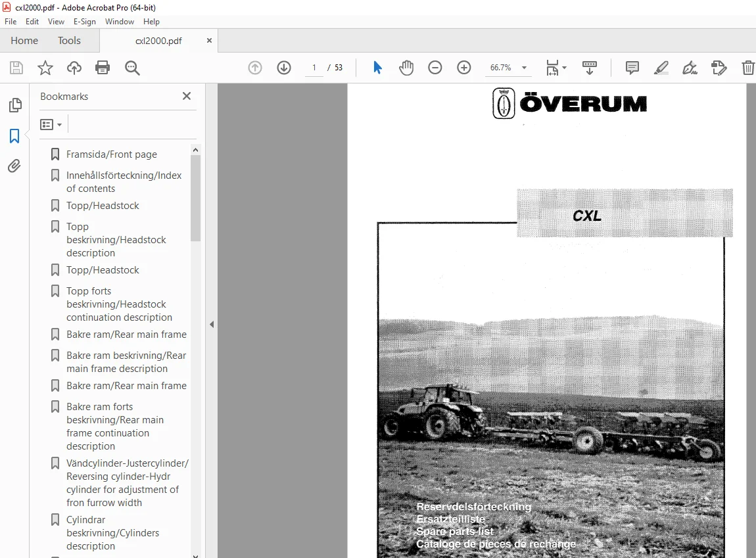Viewport: 756px width, 558px height.
Task: Zoom in with the plus button
Action: click(x=464, y=68)
